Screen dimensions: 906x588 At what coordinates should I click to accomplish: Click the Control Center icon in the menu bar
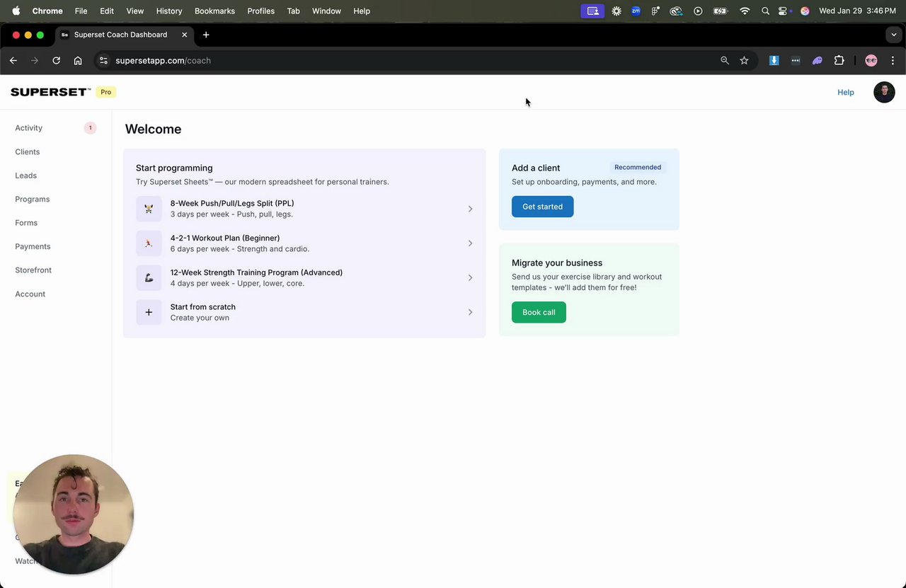tap(783, 11)
